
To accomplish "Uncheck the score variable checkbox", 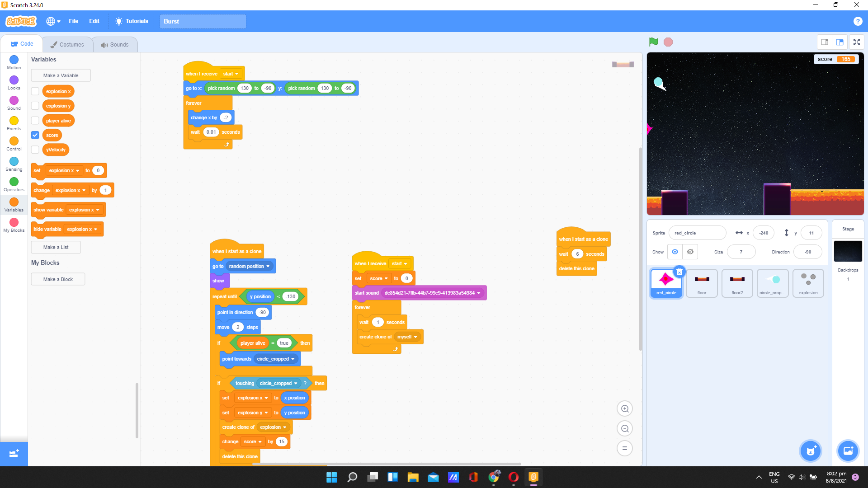I will pos(35,135).
